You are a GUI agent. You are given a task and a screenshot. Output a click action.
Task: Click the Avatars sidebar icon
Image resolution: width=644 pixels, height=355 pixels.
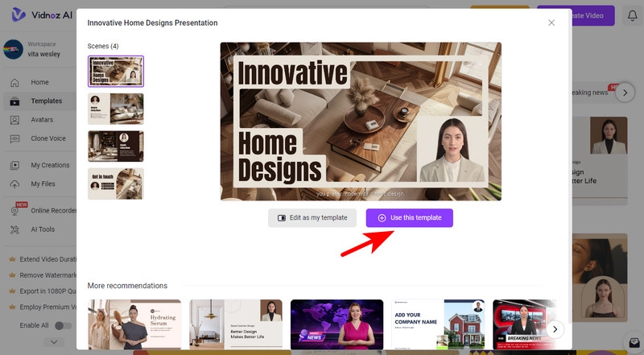point(14,120)
